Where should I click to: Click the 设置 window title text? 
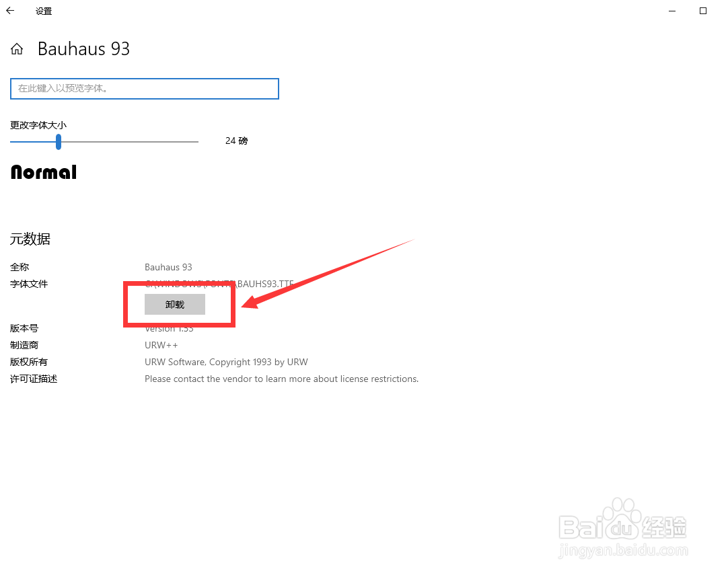(44, 11)
